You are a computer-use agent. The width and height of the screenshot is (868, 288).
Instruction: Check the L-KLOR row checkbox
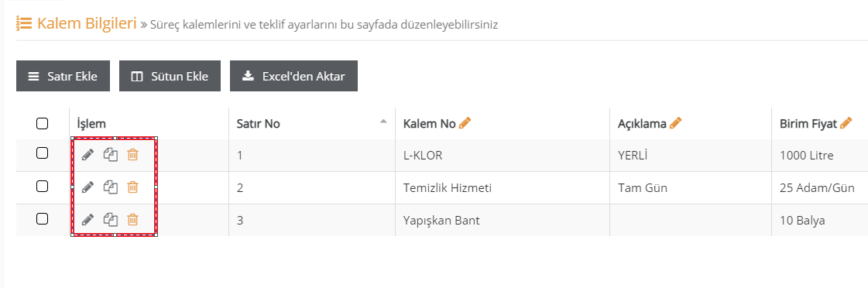(42, 153)
